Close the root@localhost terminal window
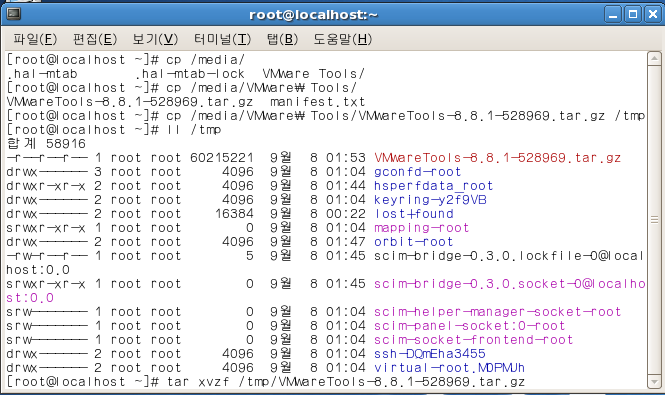 653,15
